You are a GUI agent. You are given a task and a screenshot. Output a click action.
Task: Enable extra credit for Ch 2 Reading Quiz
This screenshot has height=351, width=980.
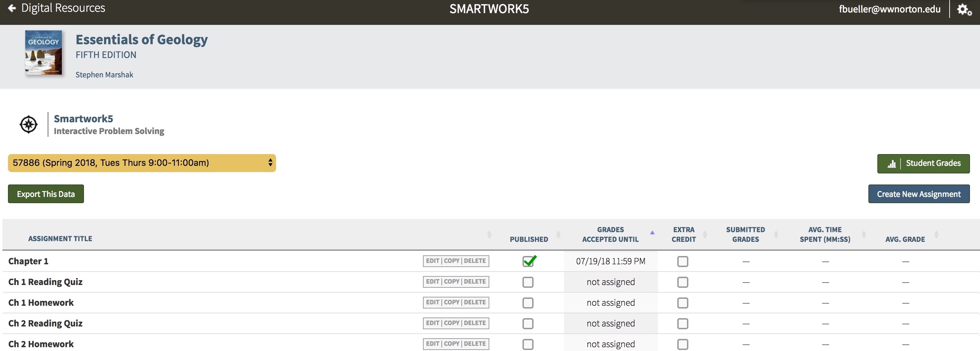pyautogui.click(x=682, y=324)
